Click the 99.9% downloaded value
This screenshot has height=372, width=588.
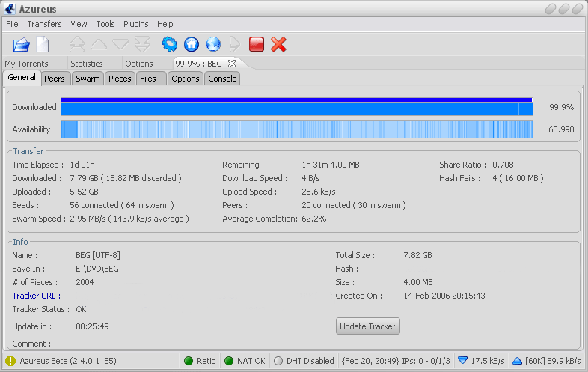pos(561,107)
